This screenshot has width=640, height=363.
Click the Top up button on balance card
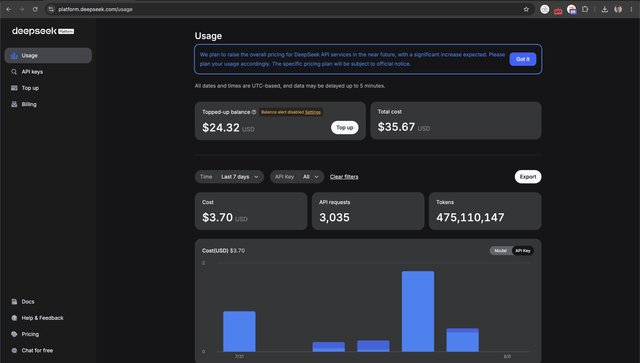point(344,127)
